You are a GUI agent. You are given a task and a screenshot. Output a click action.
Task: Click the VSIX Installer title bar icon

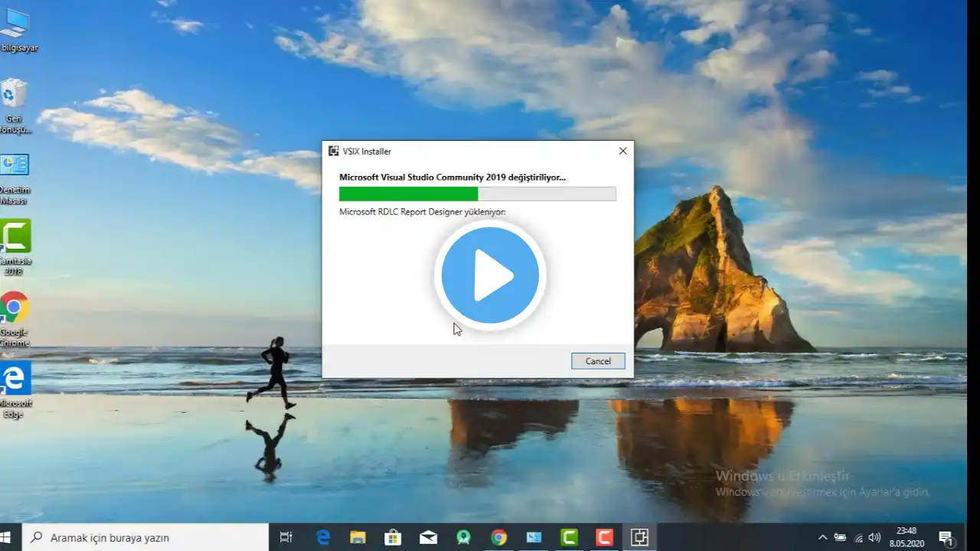coord(334,152)
